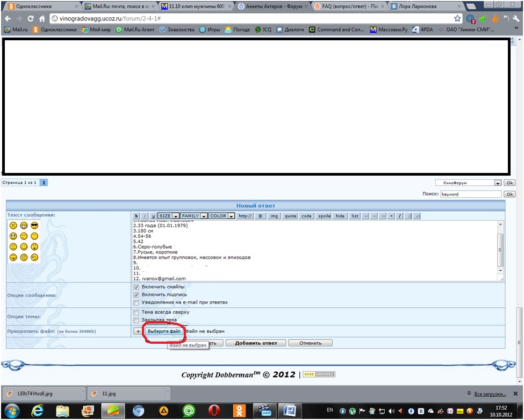This screenshot has width=524, height=420.
Task: Switch to the '11.10 клип мужчины' tab
Action: click(197, 6)
